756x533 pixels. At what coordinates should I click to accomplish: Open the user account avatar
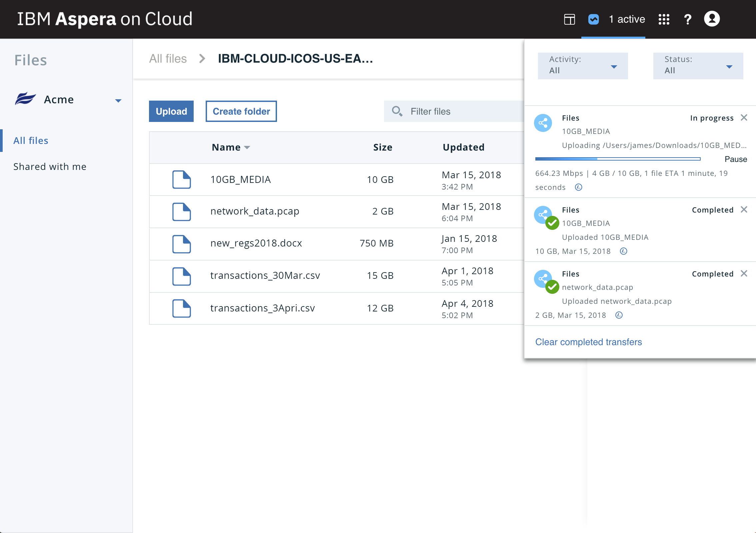point(712,19)
